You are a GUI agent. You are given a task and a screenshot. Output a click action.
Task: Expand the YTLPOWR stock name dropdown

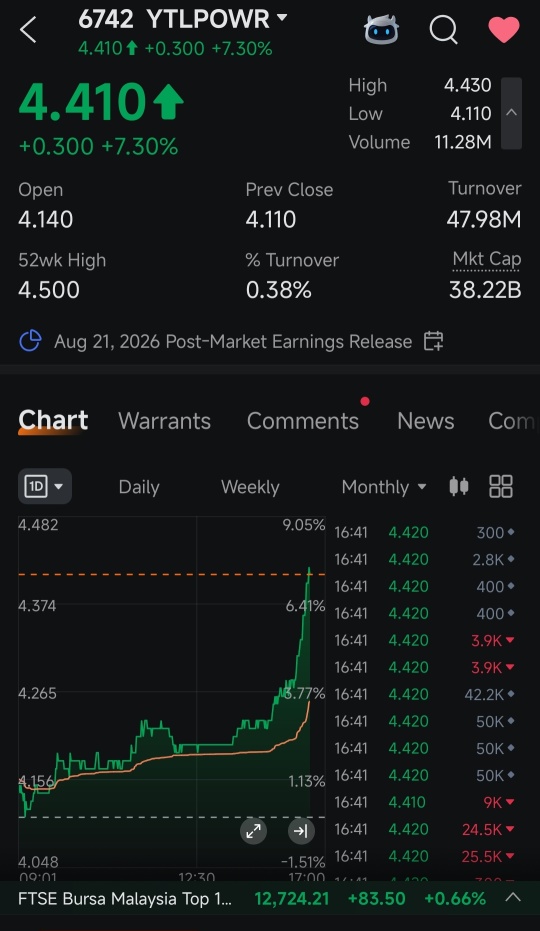tap(282, 18)
